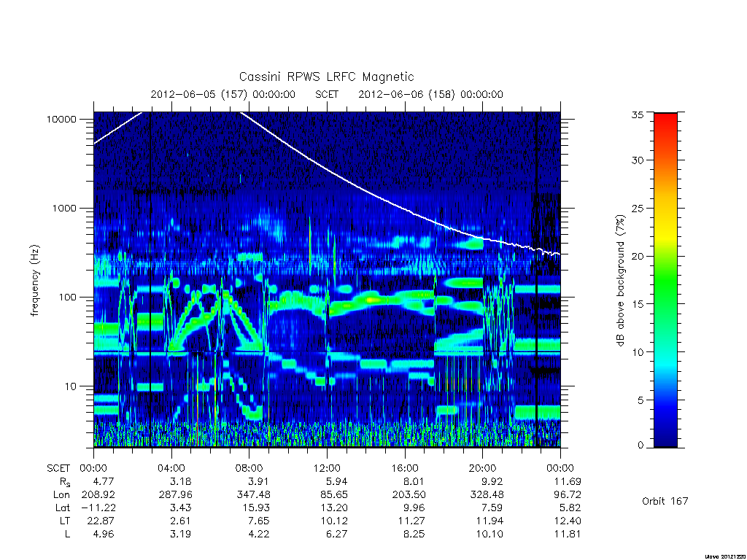Click time tick 16:00
Viewport: 747px width, 560px height.
click(x=404, y=468)
